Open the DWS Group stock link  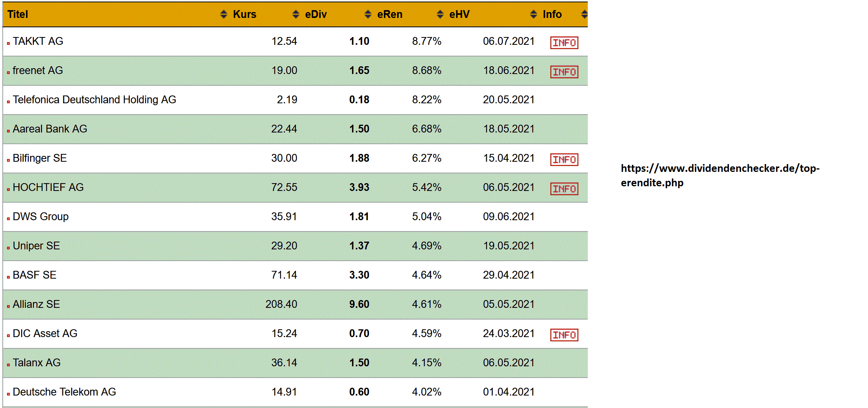[x=41, y=217]
